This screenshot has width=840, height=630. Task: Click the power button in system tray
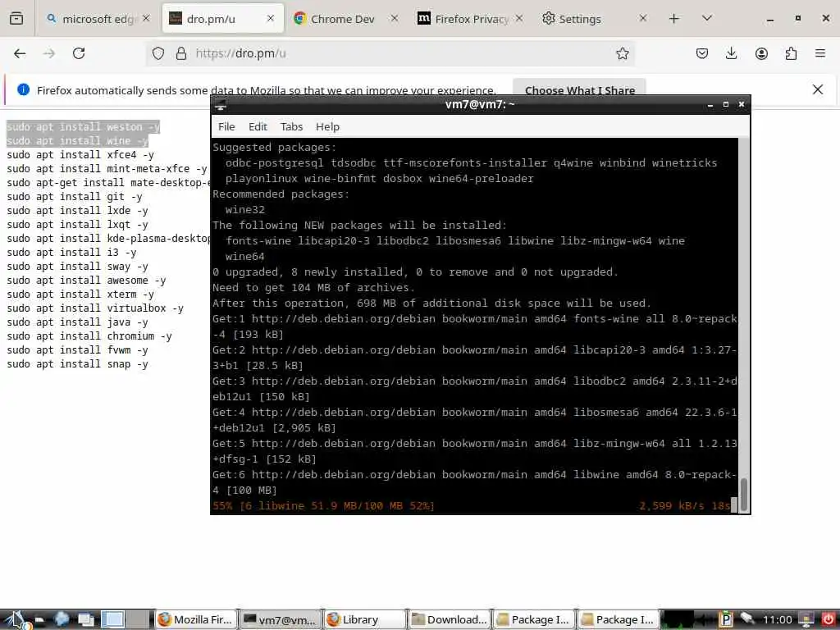pos(828,619)
